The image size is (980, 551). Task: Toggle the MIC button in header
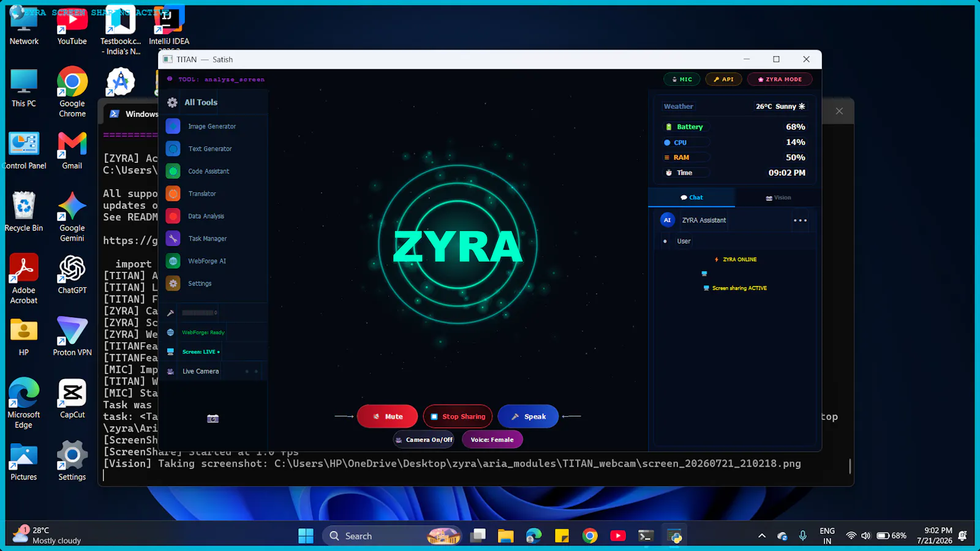682,79
